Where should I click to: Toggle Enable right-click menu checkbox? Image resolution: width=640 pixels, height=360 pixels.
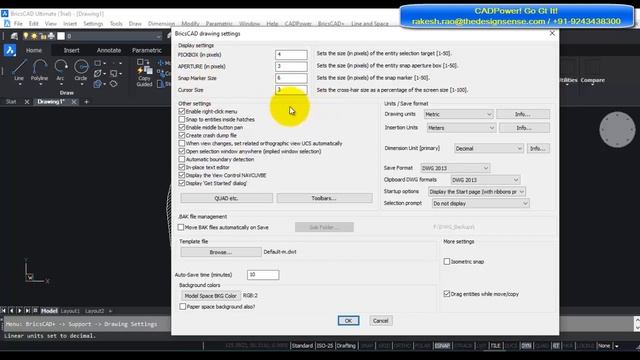(x=182, y=111)
